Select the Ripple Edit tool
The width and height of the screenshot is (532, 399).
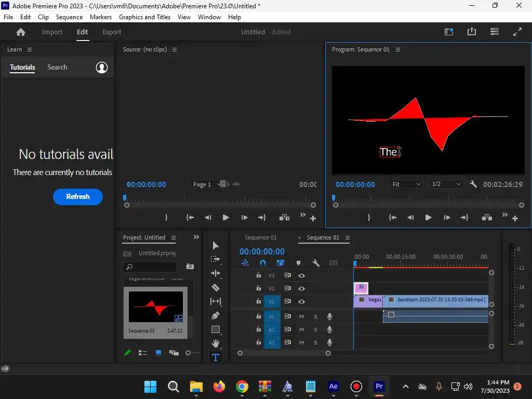pos(216,273)
